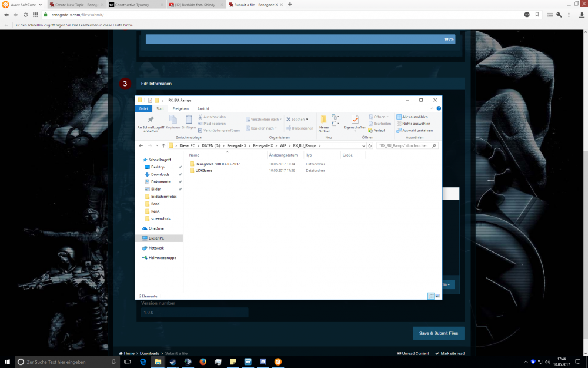Image resolution: width=588 pixels, height=368 pixels.
Task: Click Auswahl umkehren in ribbon
Action: point(415,130)
